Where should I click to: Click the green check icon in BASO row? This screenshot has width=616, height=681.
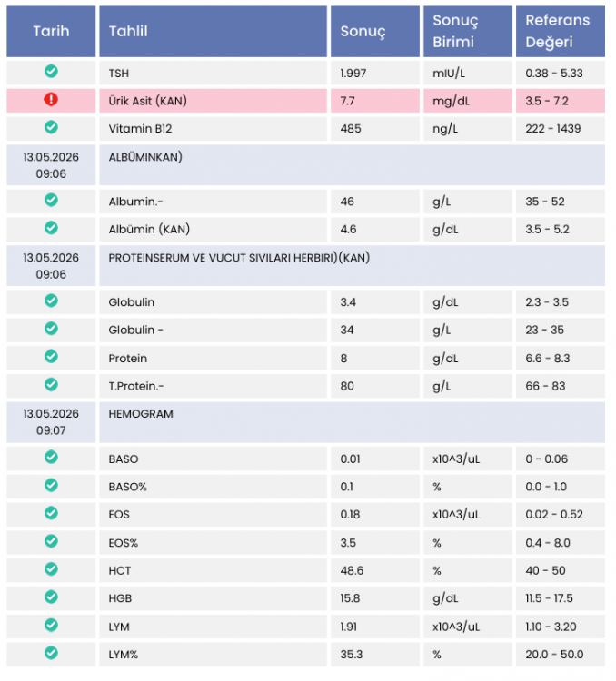click(51, 458)
